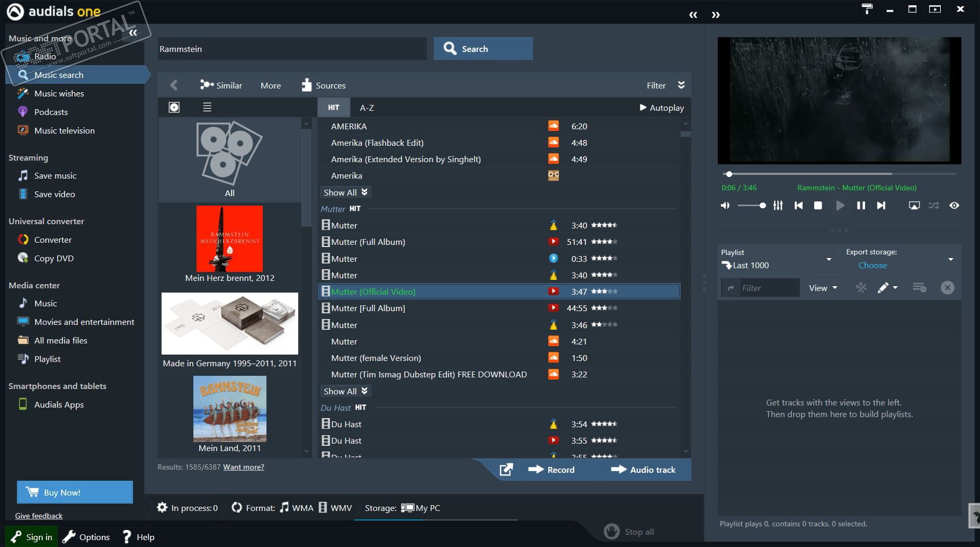Click the search field containing Rammstein
This screenshot has width=980, height=547.
coord(292,49)
